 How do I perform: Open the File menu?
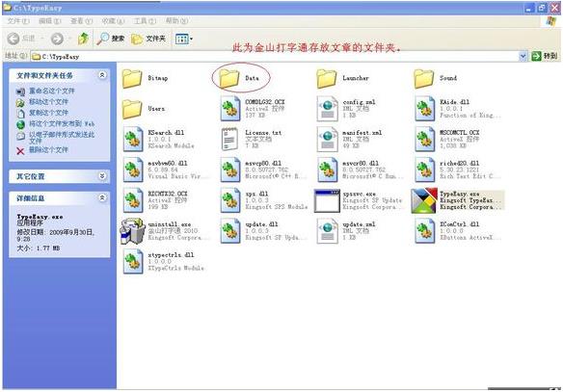(18, 21)
